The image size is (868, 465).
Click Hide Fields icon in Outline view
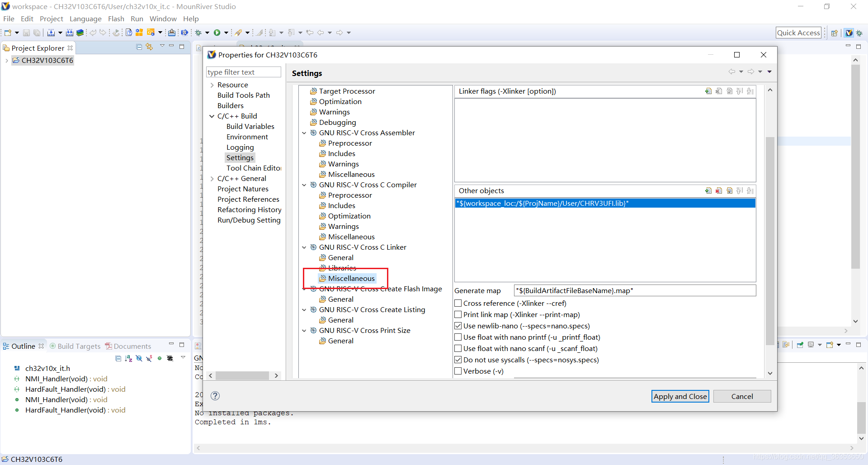pos(139,358)
